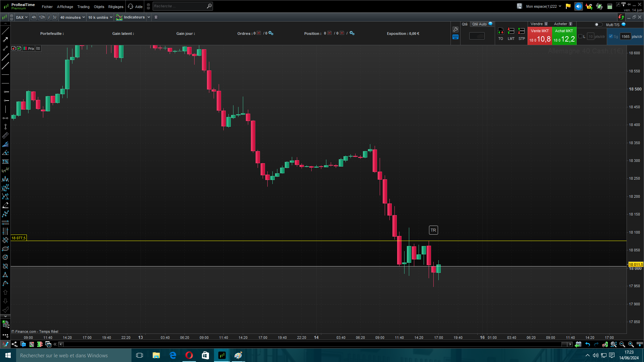This screenshot has height=362, width=644.
Task: Click the Recherche search field
Action: [179, 6]
